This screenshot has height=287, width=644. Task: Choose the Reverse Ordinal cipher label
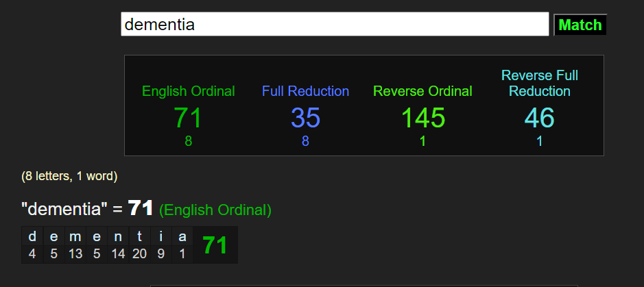point(422,91)
